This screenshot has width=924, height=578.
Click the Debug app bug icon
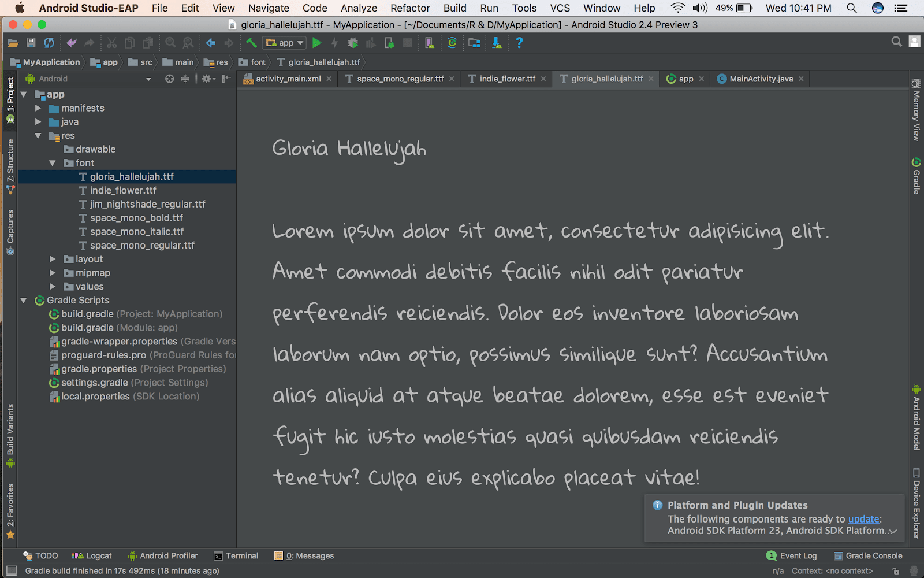coord(353,43)
